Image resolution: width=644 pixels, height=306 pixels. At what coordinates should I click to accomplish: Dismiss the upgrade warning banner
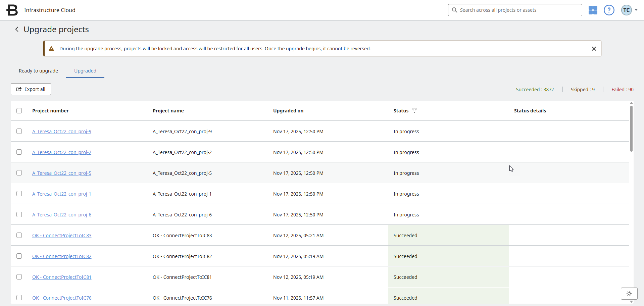coord(594,49)
